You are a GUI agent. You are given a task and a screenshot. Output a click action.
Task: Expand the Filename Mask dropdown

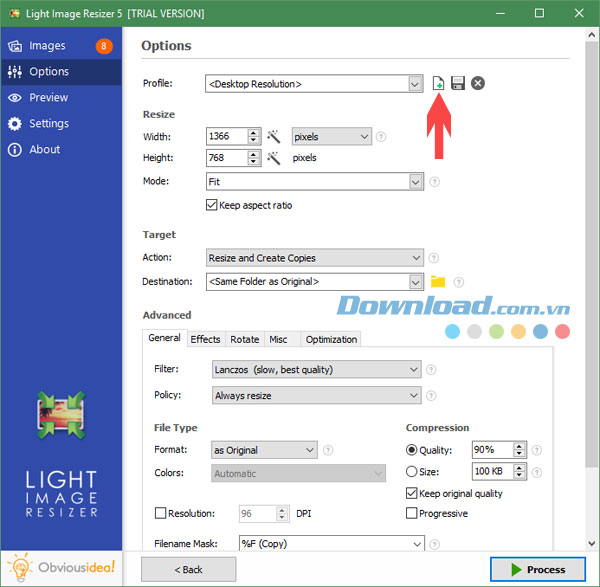point(417,544)
